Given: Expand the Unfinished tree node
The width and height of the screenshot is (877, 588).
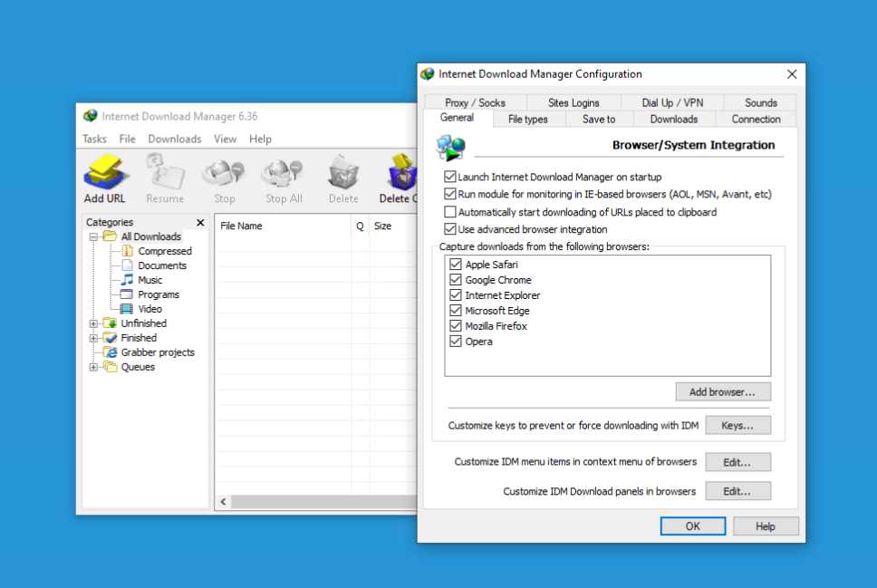Looking at the screenshot, I should pos(93,323).
